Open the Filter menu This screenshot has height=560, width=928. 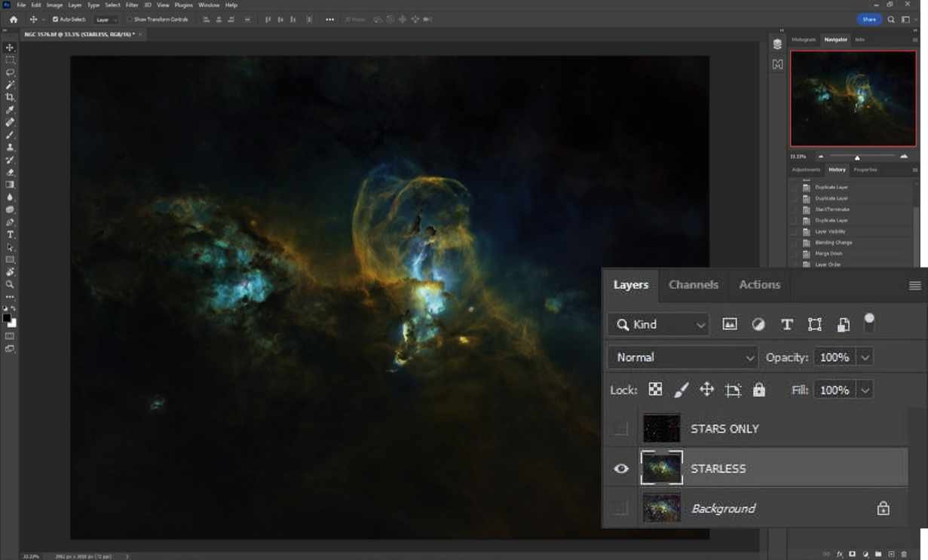pyautogui.click(x=132, y=5)
